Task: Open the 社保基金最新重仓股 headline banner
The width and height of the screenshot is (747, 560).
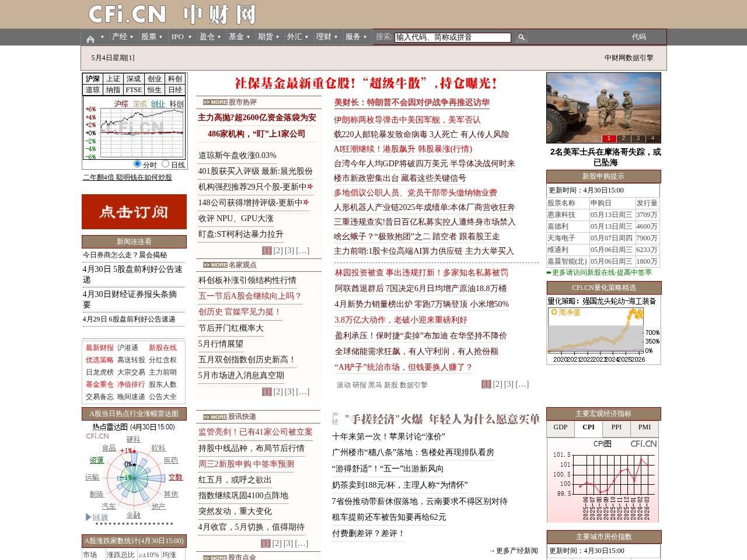Action: (x=366, y=83)
